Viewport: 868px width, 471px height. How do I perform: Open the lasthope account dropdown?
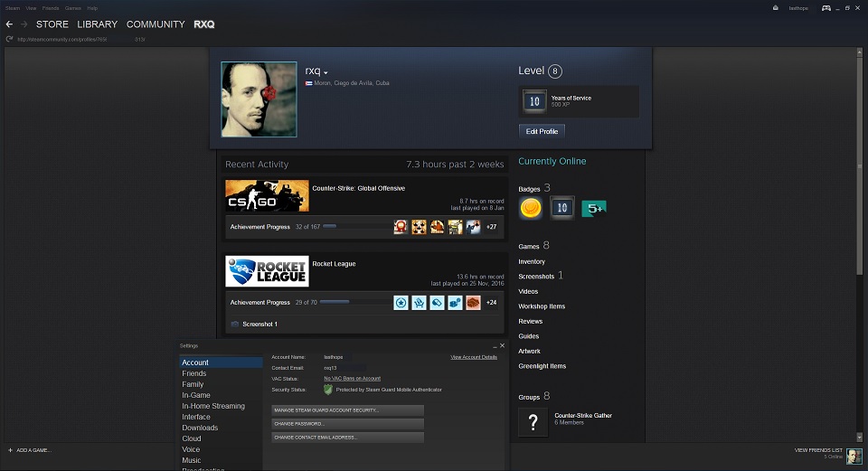point(798,8)
